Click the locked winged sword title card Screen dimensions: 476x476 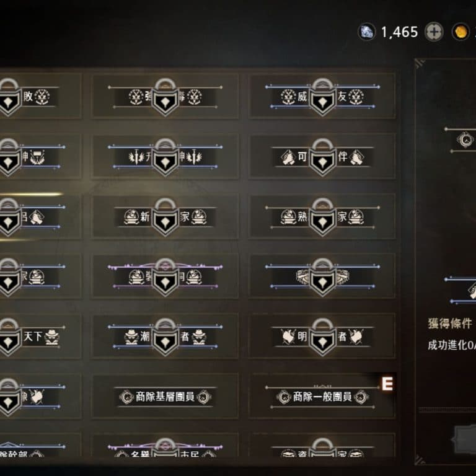165,157
